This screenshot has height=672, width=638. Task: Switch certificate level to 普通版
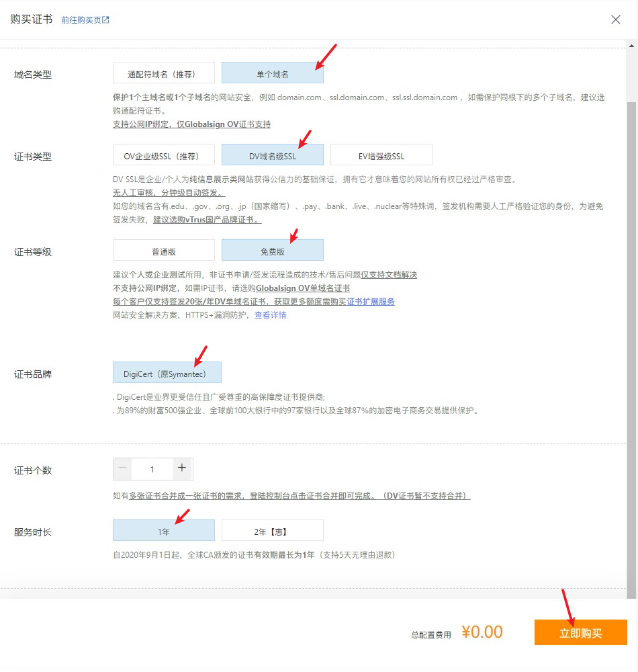pos(163,249)
